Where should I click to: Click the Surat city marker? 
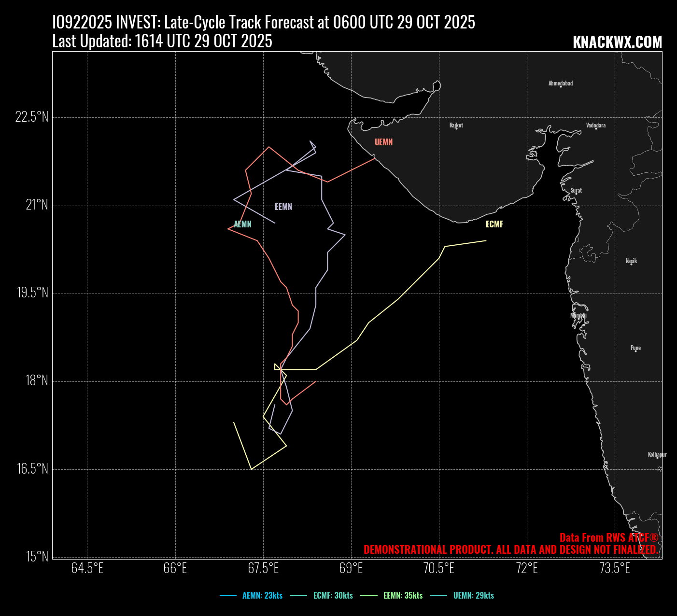[576, 193]
